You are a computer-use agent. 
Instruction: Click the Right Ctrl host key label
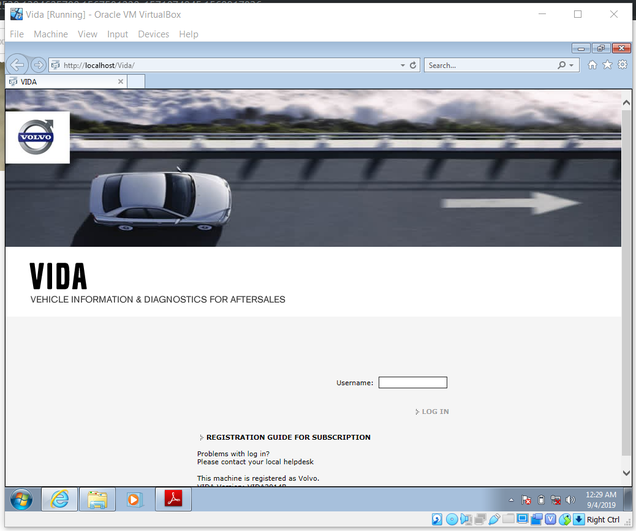coord(603,520)
